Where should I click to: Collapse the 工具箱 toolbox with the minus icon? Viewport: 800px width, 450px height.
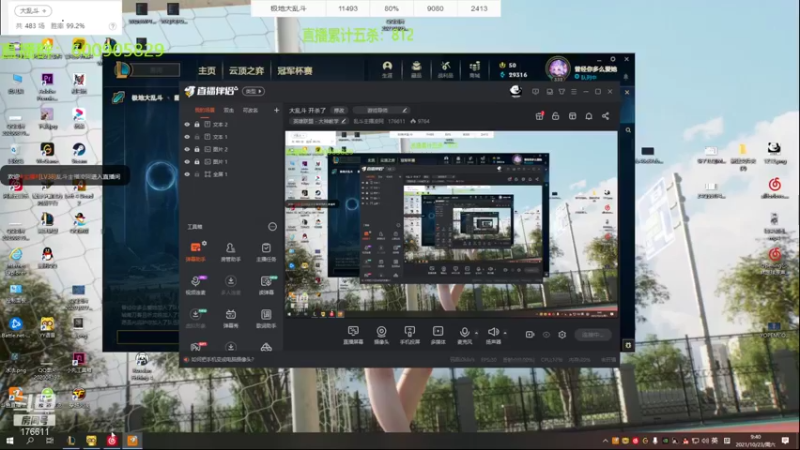tap(272, 227)
